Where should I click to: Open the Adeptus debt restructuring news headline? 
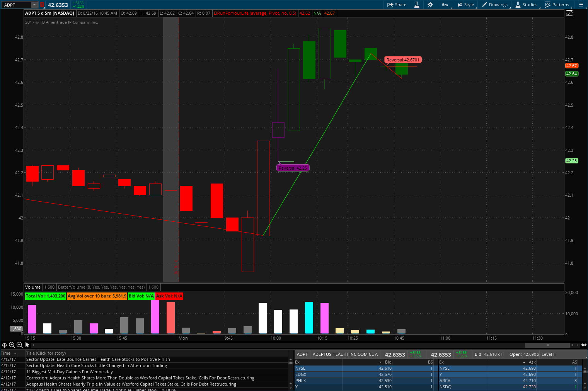131,384
